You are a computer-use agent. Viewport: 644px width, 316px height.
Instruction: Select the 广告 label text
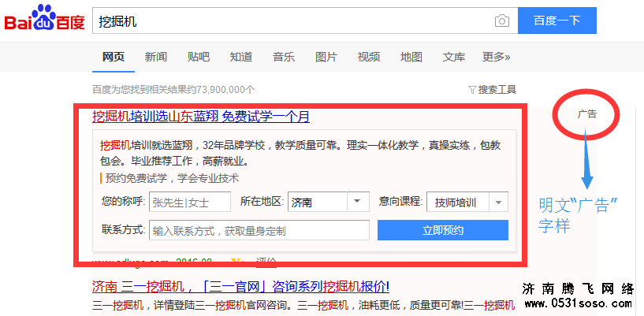pos(586,114)
